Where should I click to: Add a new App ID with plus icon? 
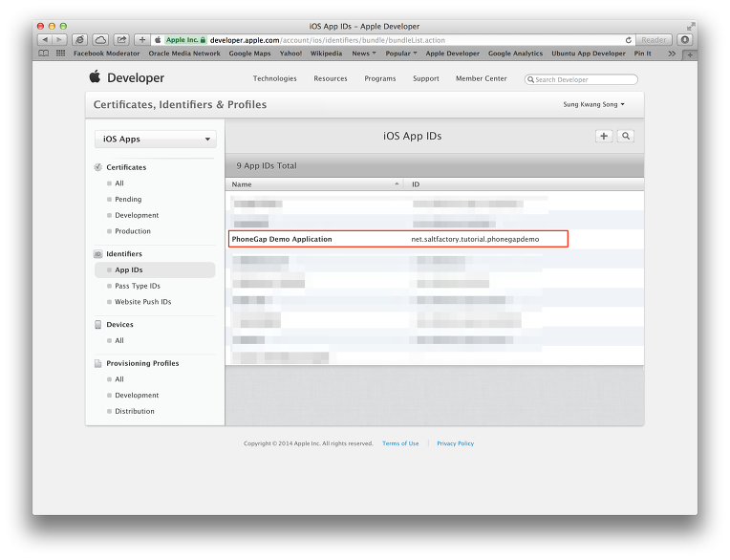pos(604,136)
